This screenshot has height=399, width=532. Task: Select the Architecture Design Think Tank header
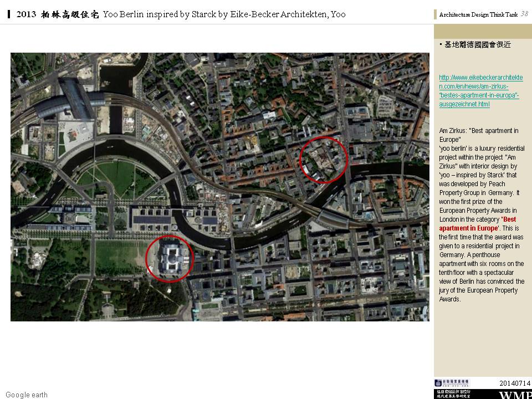tap(478, 15)
